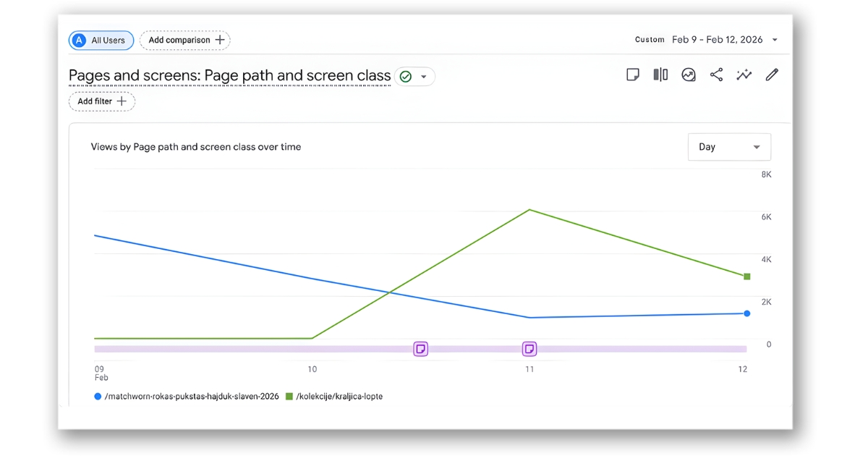Click the blue legend color dot

click(98, 397)
